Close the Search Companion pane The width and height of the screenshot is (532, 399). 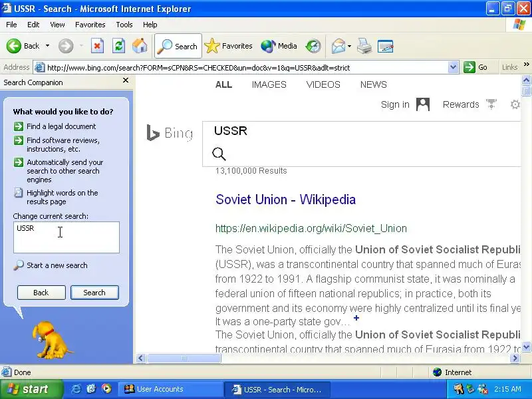126,80
